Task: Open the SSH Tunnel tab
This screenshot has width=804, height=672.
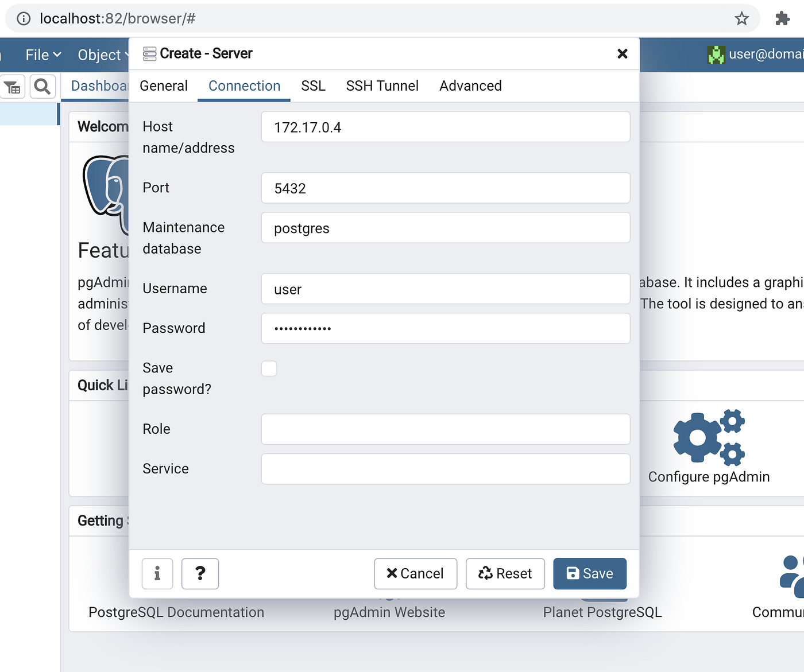Action: point(382,86)
